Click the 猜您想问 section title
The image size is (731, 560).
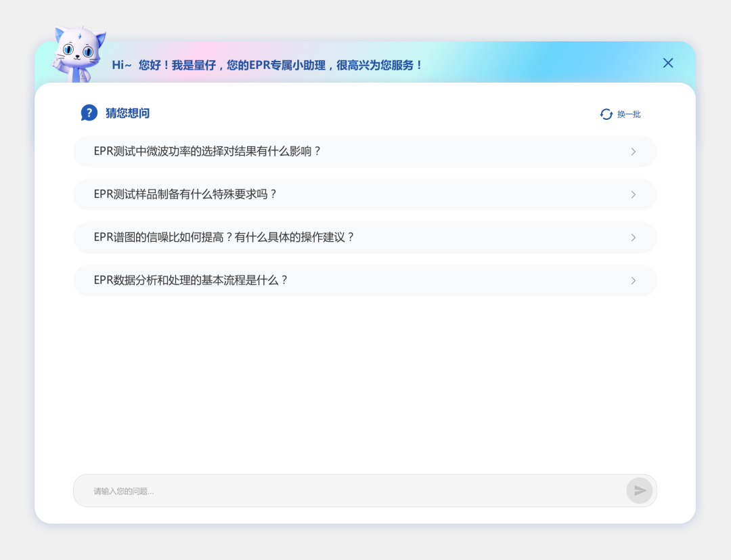[127, 112]
